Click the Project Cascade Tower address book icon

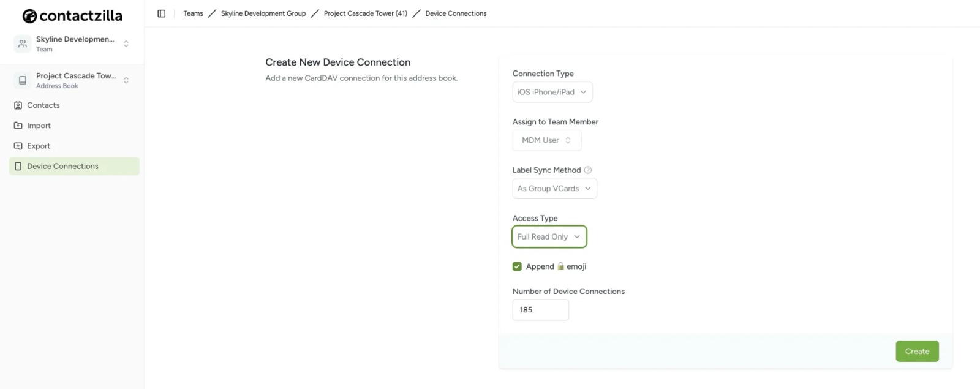point(23,80)
